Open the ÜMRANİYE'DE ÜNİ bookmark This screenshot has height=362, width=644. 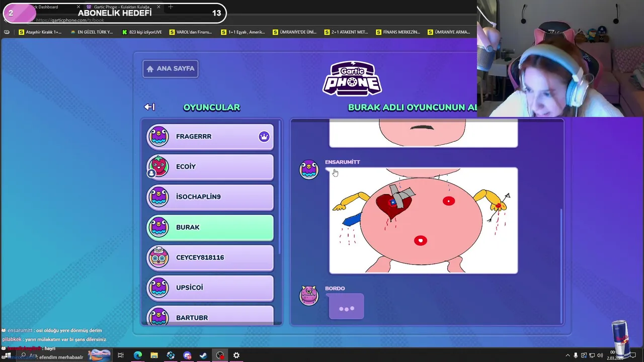click(x=294, y=32)
